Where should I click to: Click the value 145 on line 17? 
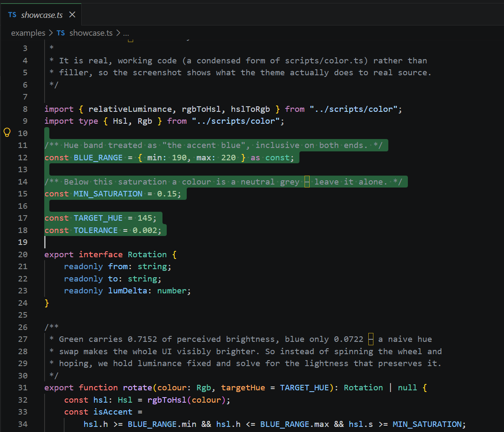(x=145, y=218)
